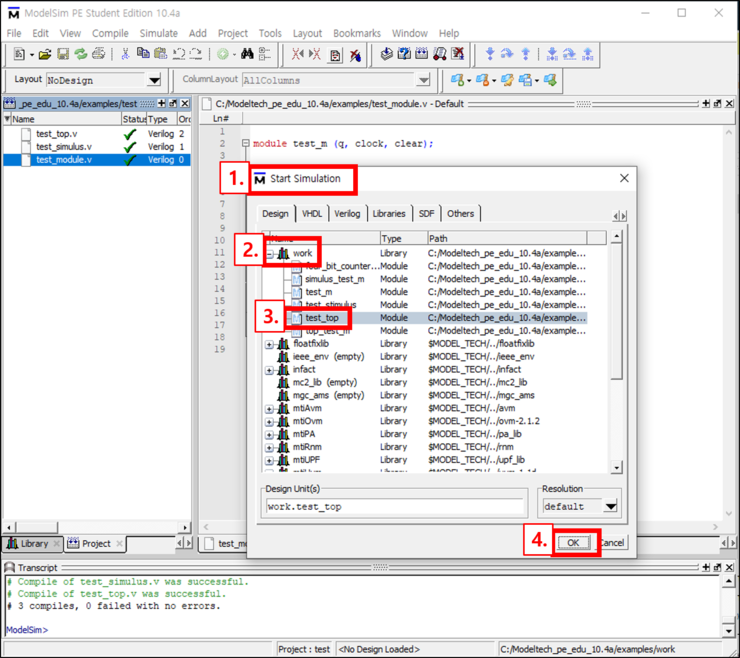Collapse the work library tree
The width and height of the screenshot is (740, 658).
tap(269, 254)
